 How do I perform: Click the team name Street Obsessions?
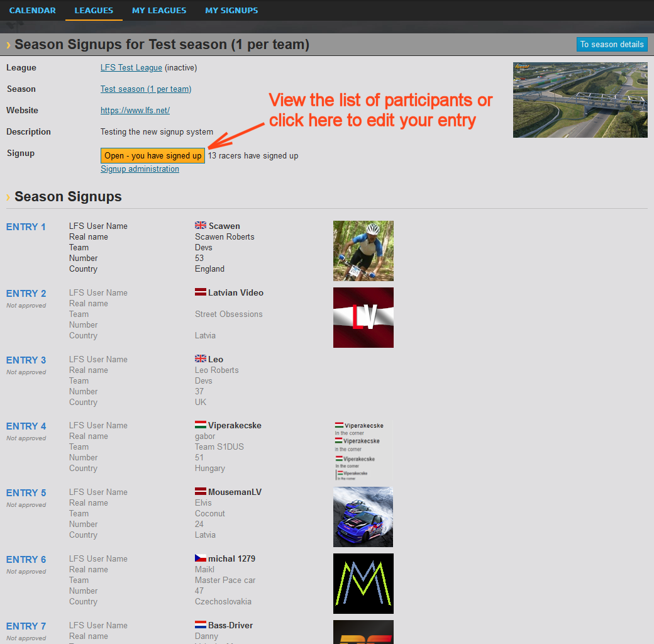(228, 314)
